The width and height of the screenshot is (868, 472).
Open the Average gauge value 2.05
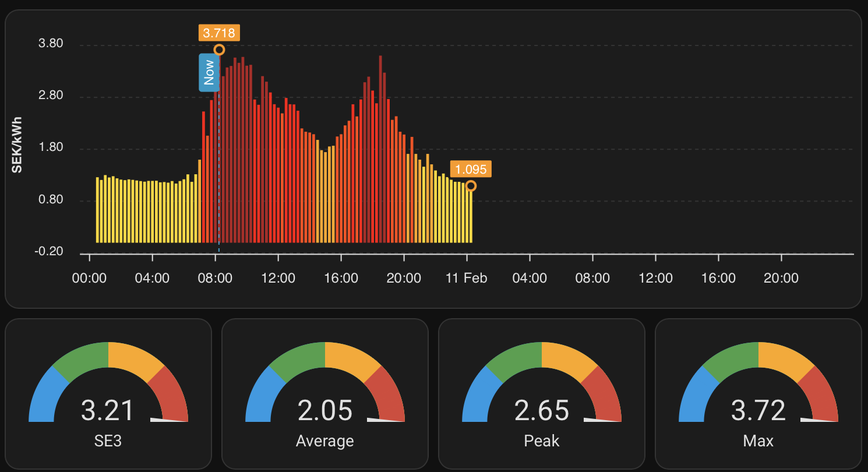coord(325,410)
